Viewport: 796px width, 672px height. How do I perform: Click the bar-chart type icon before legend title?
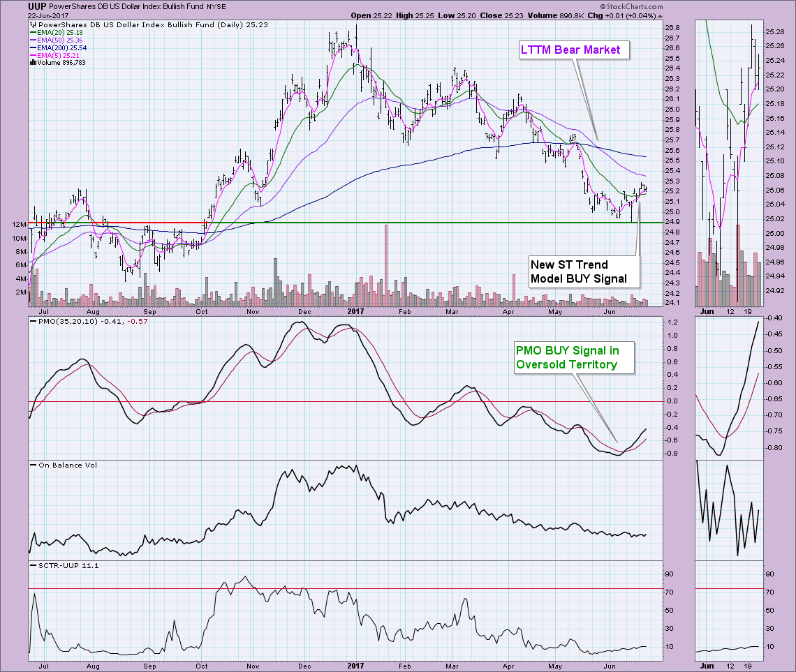point(33,24)
